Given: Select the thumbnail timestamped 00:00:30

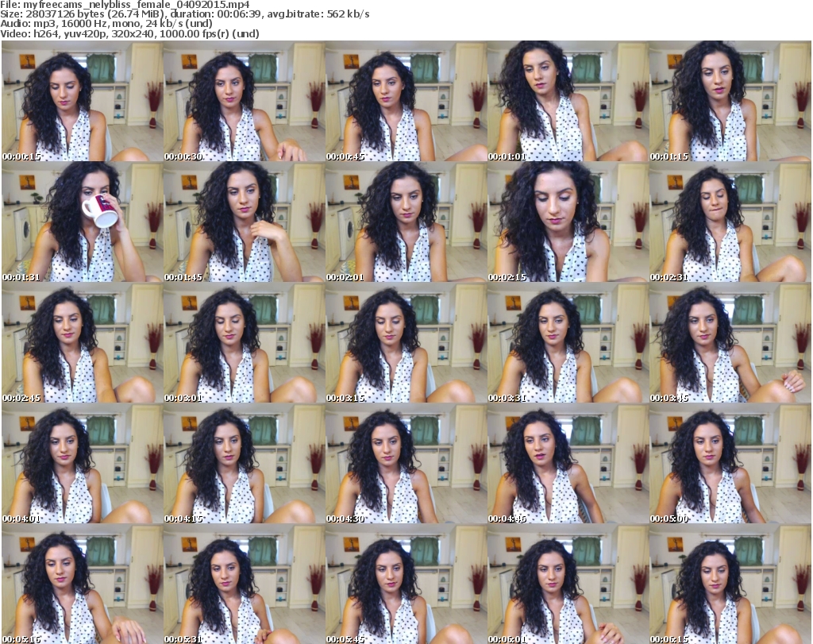Looking at the screenshot, I should (244, 101).
